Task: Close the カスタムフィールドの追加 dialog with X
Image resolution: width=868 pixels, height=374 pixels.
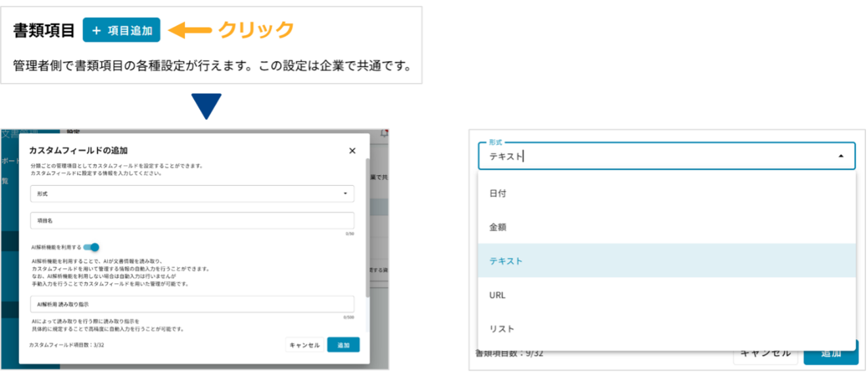Action: click(x=352, y=151)
